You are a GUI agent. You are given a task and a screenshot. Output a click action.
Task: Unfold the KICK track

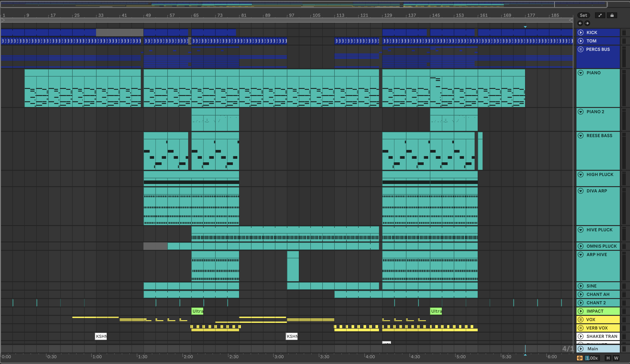[580, 33]
